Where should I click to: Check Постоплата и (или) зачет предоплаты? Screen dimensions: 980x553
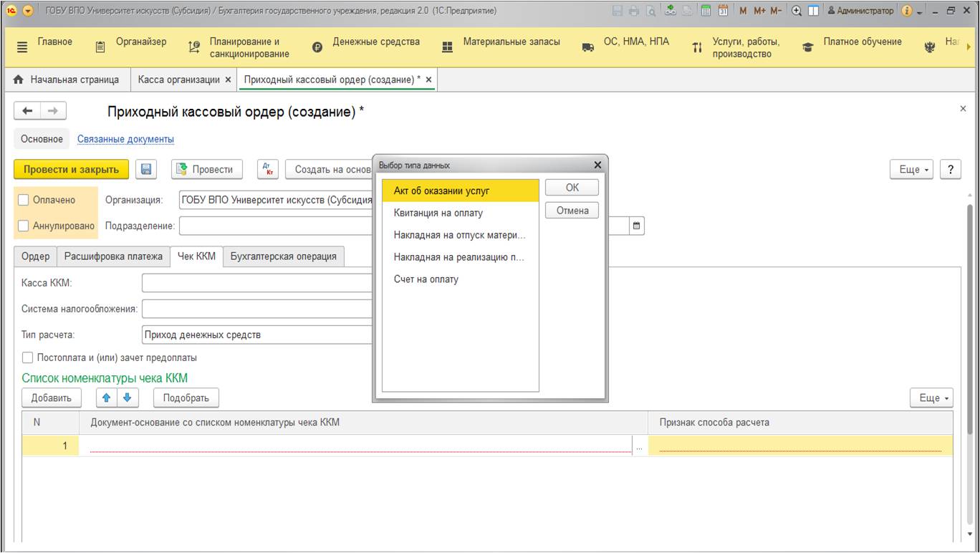click(x=27, y=357)
